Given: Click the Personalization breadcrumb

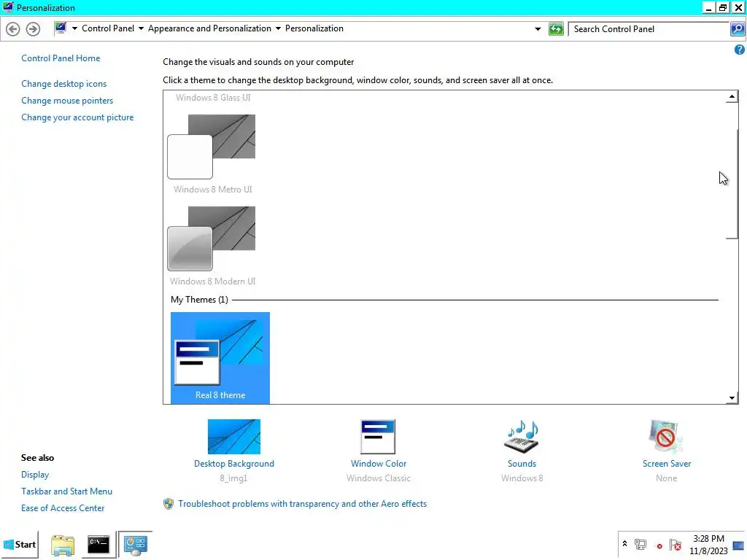Looking at the screenshot, I should (314, 28).
